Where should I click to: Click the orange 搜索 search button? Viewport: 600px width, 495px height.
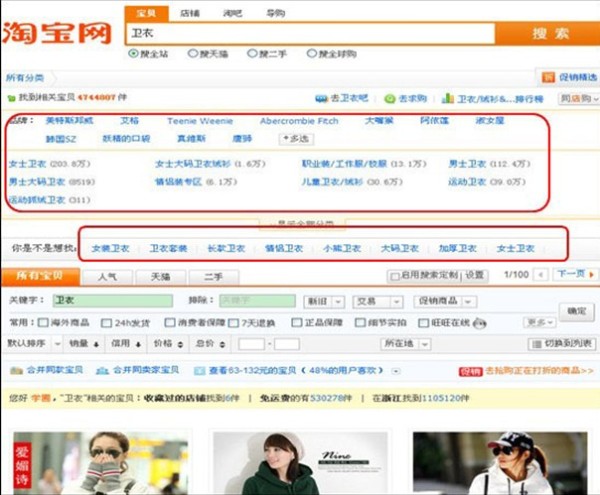coord(551,33)
